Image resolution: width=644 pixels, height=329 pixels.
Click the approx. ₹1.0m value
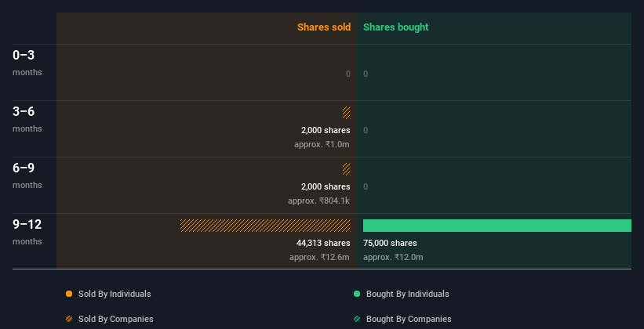click(x=322, y=144)
